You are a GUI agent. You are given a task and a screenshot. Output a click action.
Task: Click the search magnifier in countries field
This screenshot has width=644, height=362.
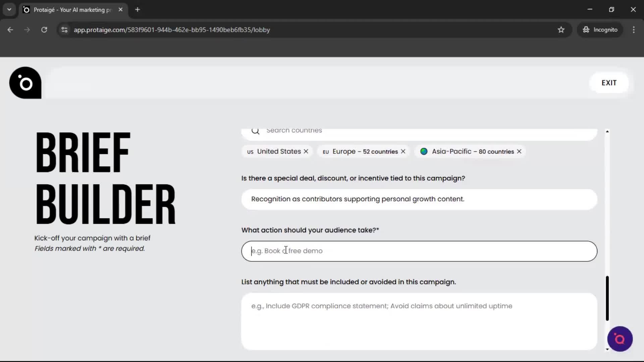pos(255,131)
